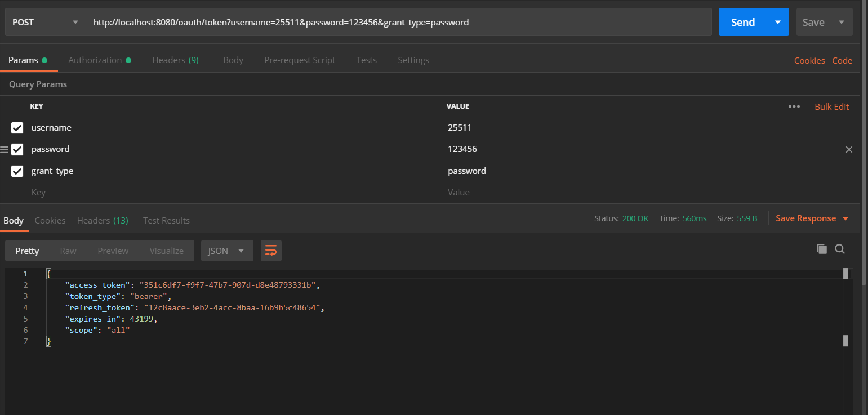The width and height of the screenshot is (868, 415).
Task: Open the JSON format dropdown
Action: [227, 251]
